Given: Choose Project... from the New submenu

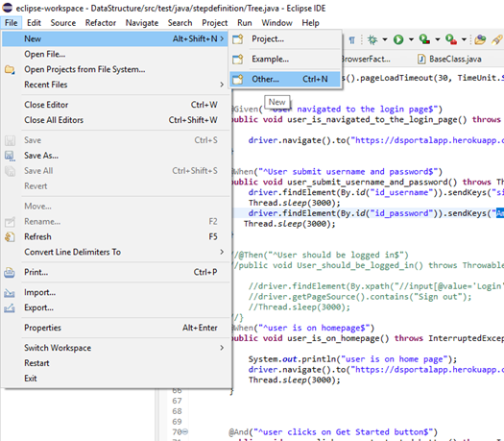Looking at the screenshot, I should pyautogui.click(x=285, y=39).
